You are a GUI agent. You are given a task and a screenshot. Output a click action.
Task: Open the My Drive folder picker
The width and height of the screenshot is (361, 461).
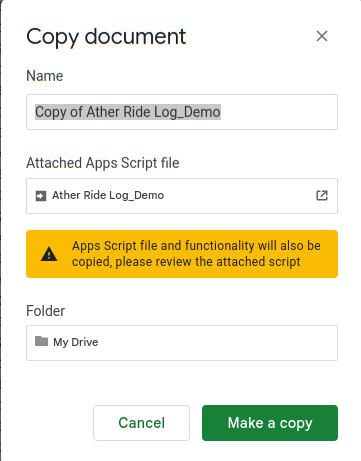[182, 343]
